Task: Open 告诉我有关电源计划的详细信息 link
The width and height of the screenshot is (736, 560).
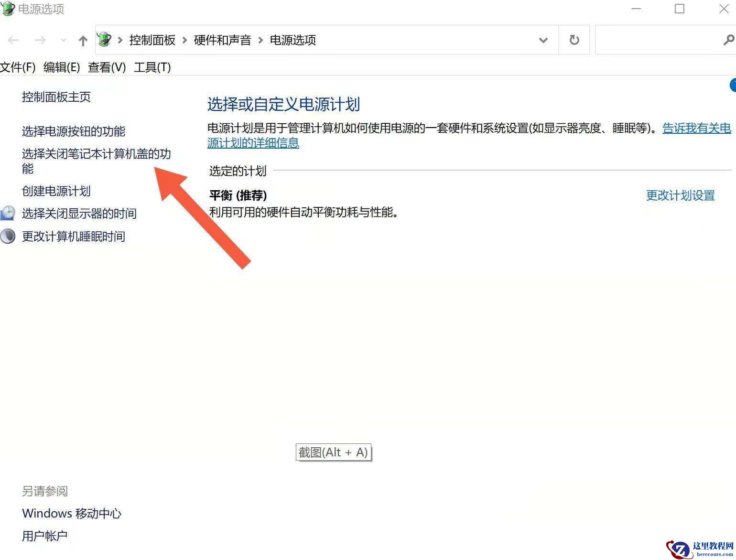Action: click(x=696, y=128)
